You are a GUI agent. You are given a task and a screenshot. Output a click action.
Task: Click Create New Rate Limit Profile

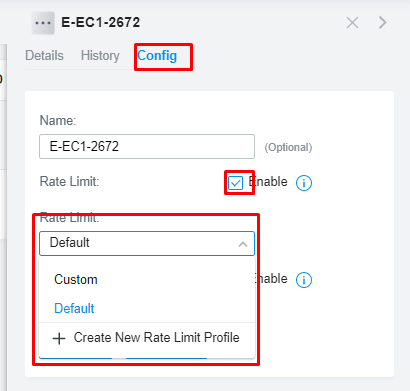pos(147,338)
